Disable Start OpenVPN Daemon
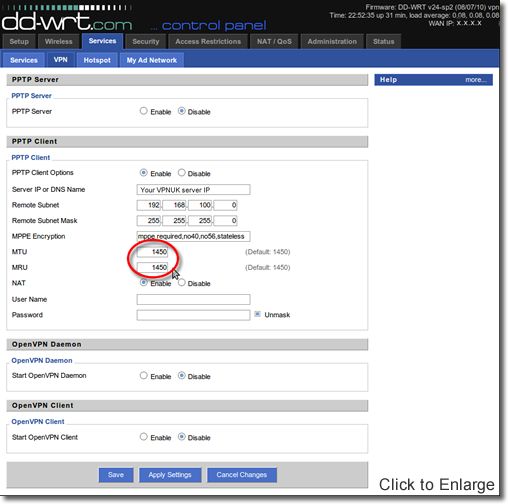508x504 pixels. 181,375
